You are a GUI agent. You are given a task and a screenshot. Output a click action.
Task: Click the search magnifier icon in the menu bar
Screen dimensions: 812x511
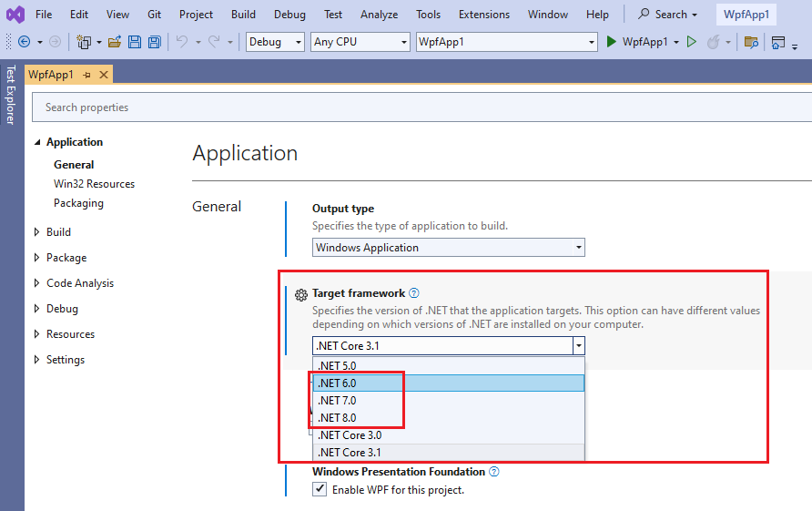[644, 14]
